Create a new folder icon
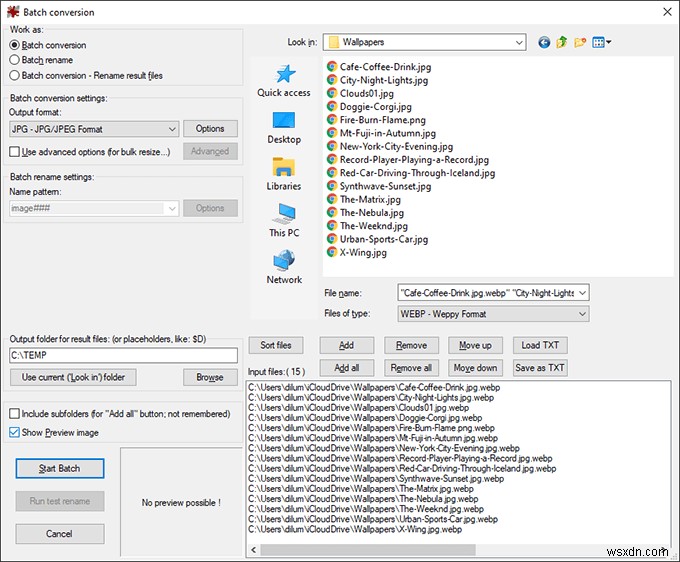 pos(580,42)
